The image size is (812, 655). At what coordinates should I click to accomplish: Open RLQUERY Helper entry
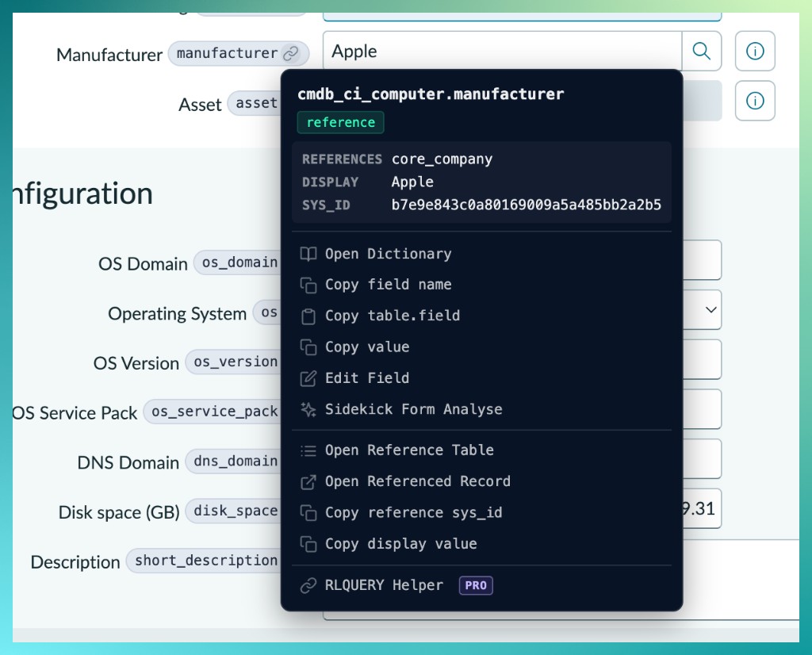pyautogui.click(x=481, y=585)
